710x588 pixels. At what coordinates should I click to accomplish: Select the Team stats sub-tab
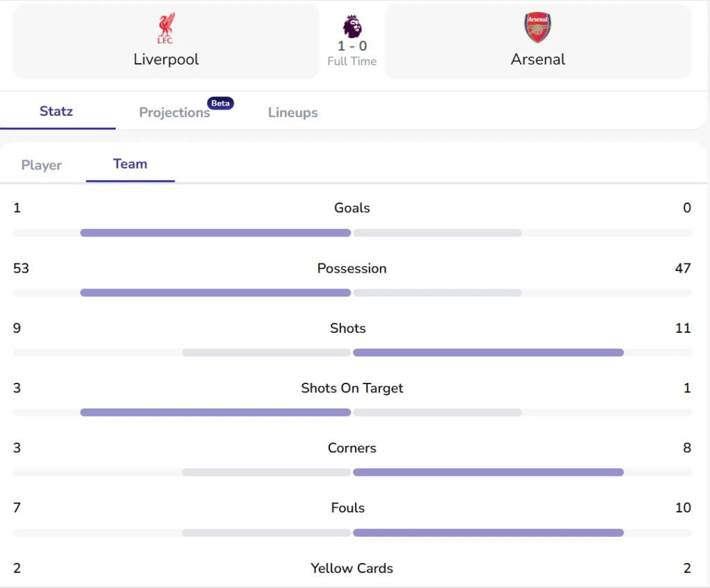pos(130,164)
